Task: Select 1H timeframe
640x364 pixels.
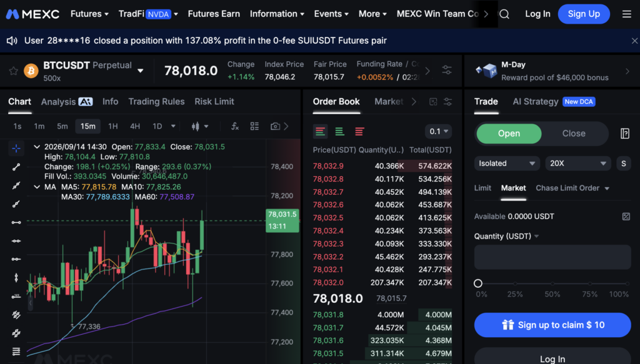Action: pos(113,126)
